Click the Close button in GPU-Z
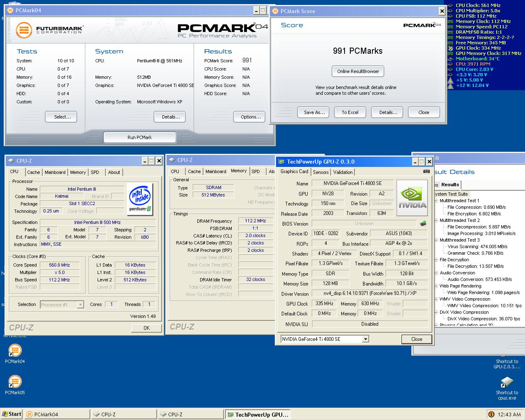Image resolution: width=525 pixels, height=420 pixels. [x=417, y=339]
